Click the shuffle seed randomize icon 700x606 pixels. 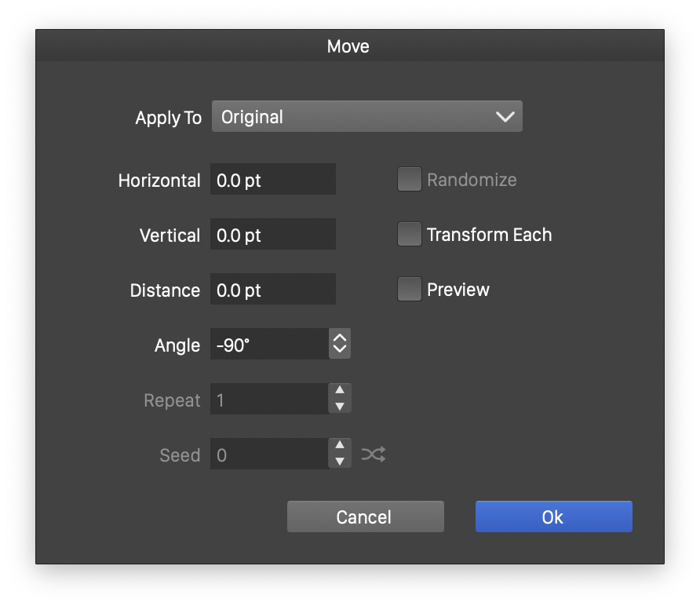click(374, 454)
